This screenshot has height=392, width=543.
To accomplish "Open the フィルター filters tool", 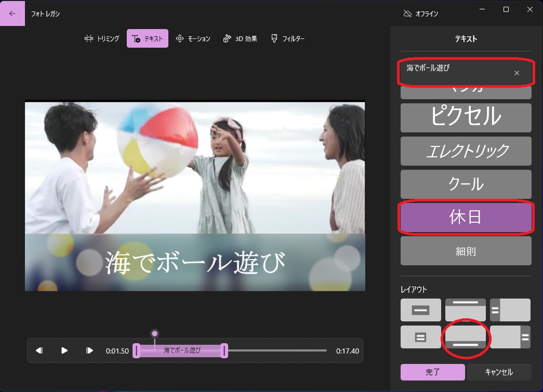I will 288,38.
